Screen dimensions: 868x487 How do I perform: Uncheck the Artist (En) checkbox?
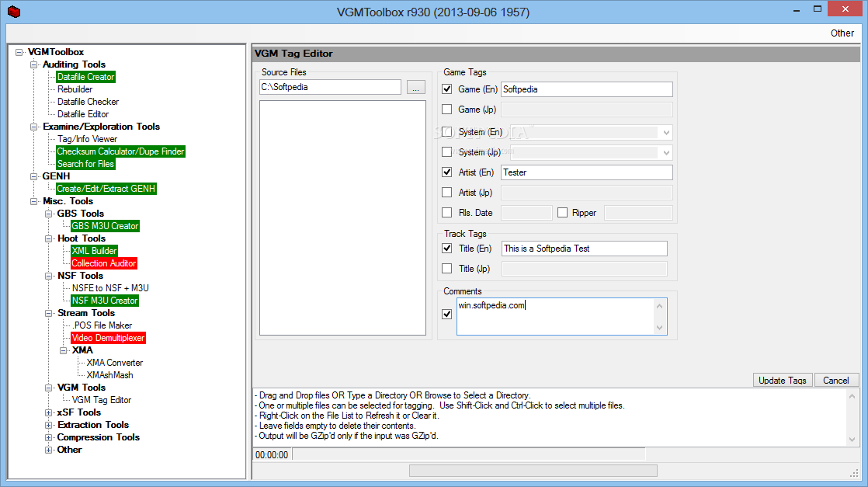tap(447, 172)
